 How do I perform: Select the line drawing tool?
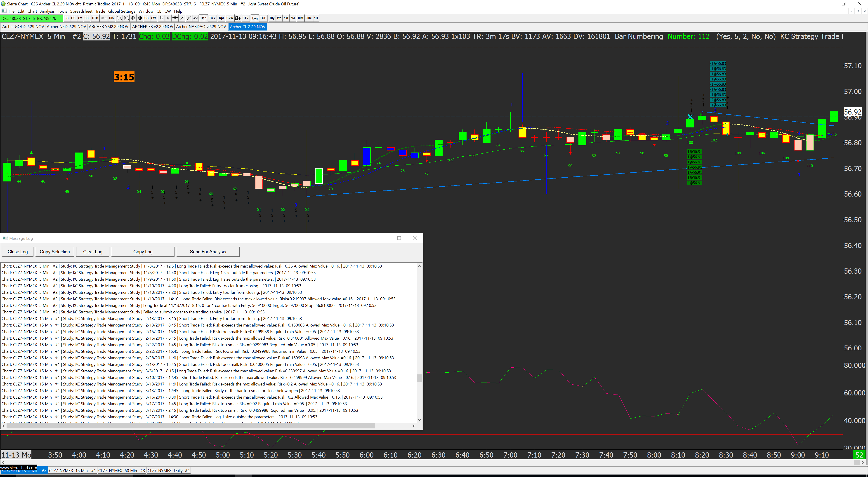coord(182,18)
